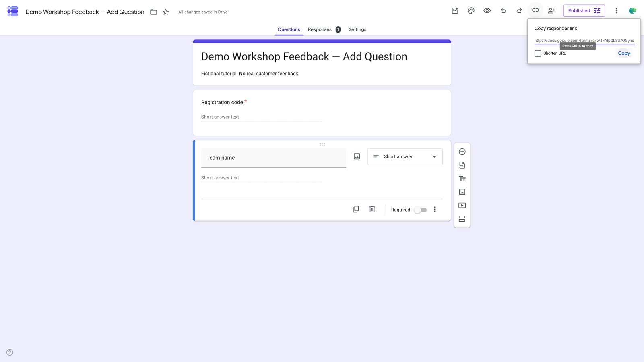Preview the form with eye icon
The height and width of the screenshot is (362, 644).
pyautogui.click(x=487, y=11)
